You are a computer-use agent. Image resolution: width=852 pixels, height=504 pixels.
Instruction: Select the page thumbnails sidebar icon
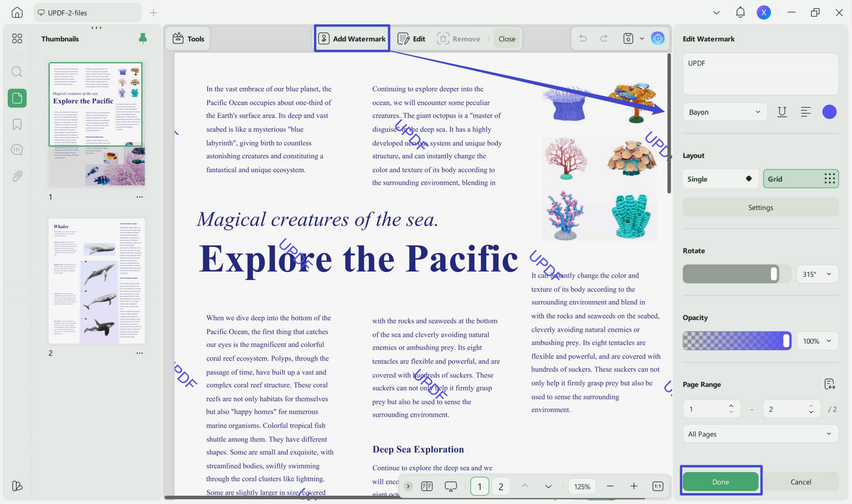click(x=17, y=98)
